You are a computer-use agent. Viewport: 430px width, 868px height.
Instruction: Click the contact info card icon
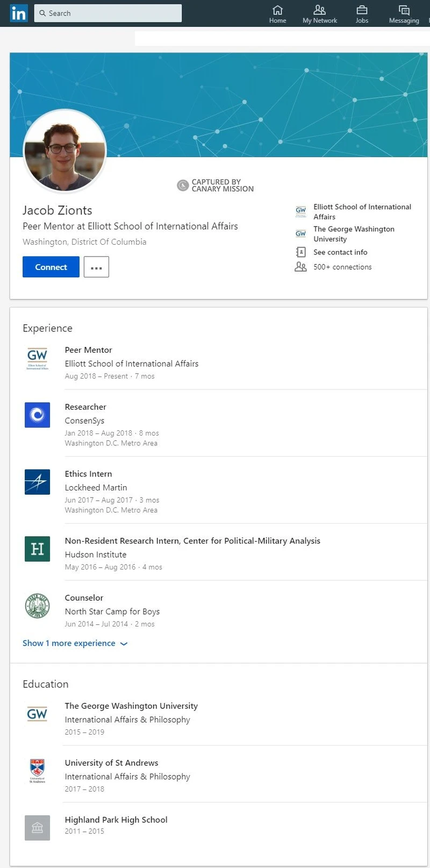[x=300, y=252]
